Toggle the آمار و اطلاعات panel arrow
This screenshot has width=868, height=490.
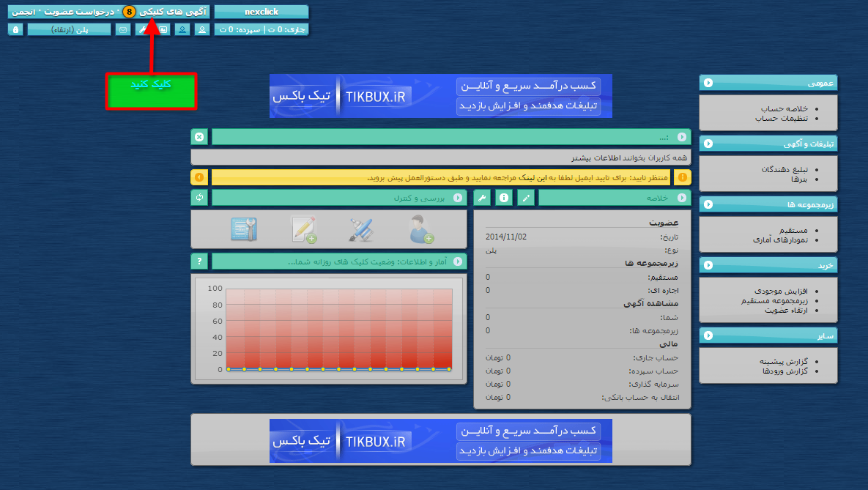tap(458, 261)
